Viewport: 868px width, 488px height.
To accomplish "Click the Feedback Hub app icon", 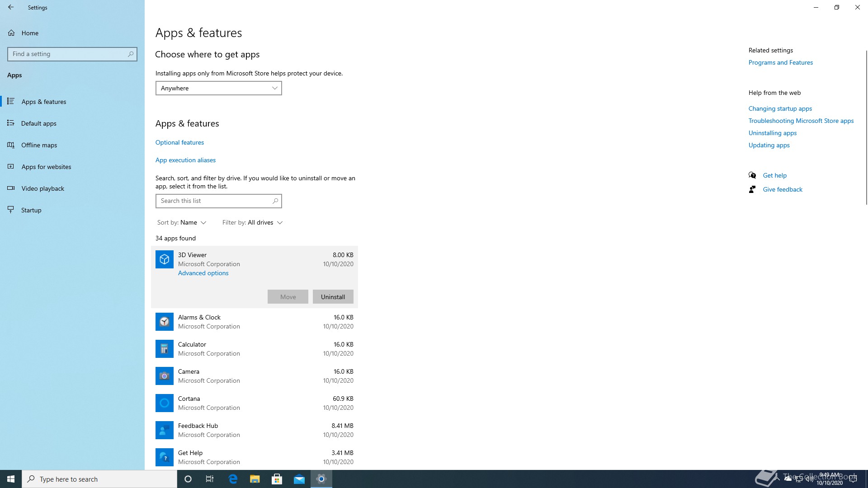I will click(x=164, y=430).
